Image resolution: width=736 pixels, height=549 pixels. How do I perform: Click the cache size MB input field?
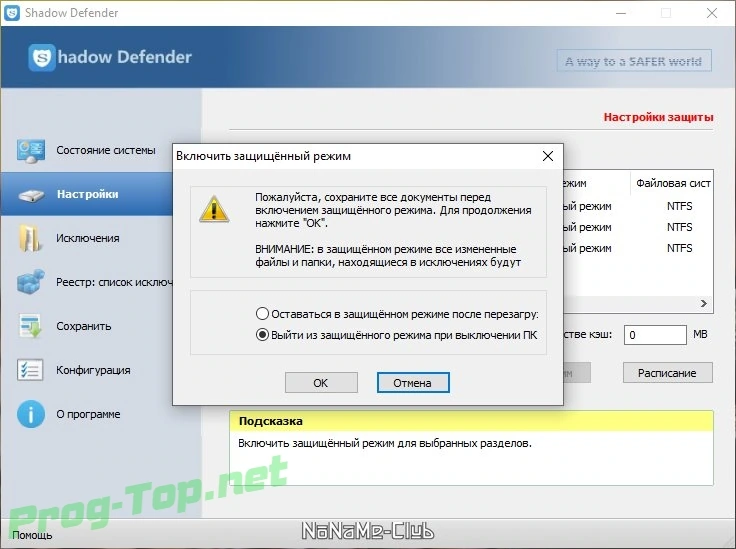point(655,335)
